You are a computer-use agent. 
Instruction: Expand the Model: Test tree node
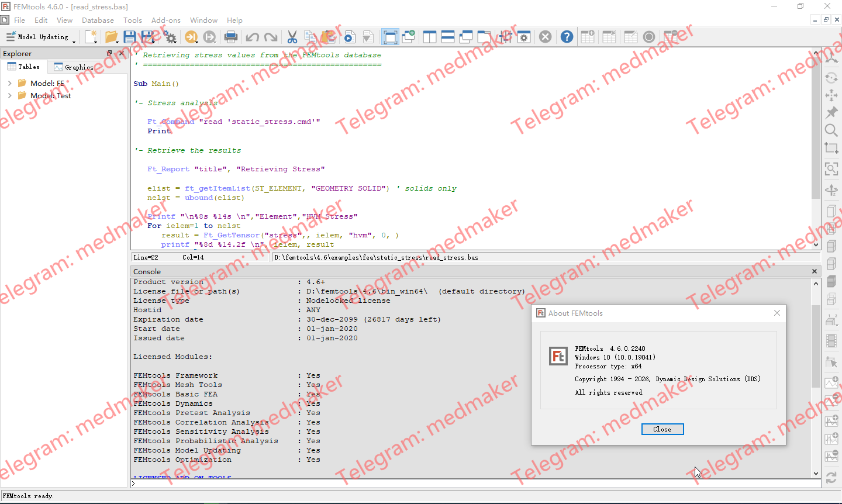tap(9, 96)
